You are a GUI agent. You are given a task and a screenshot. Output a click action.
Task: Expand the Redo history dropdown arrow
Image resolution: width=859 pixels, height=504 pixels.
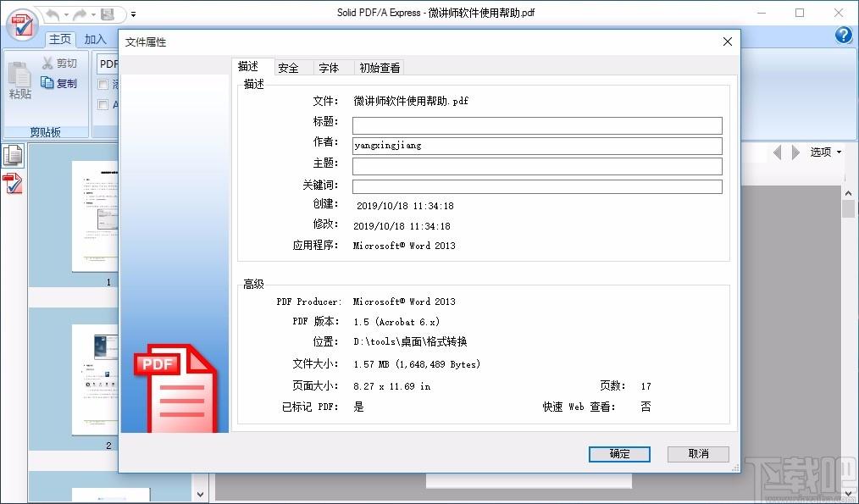94,14
